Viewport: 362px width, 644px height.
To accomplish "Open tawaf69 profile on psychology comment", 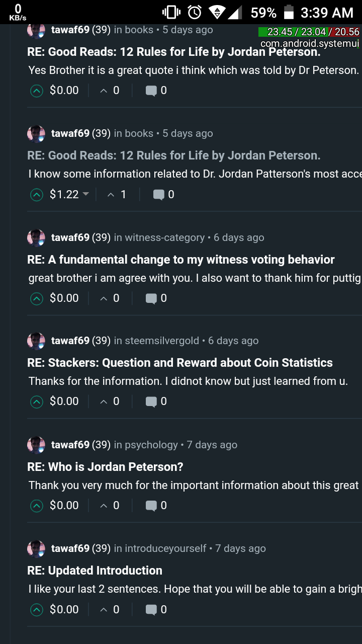I will (x=70, y=445).
